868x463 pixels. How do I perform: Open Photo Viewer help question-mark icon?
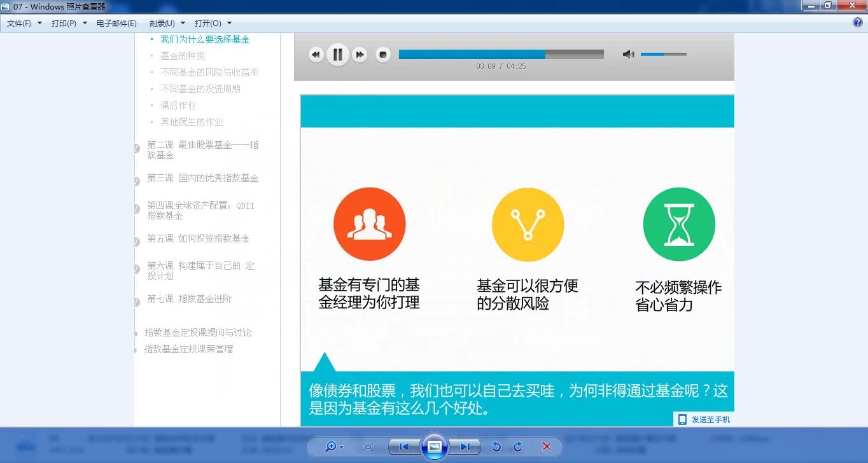[x=857, y=22]
